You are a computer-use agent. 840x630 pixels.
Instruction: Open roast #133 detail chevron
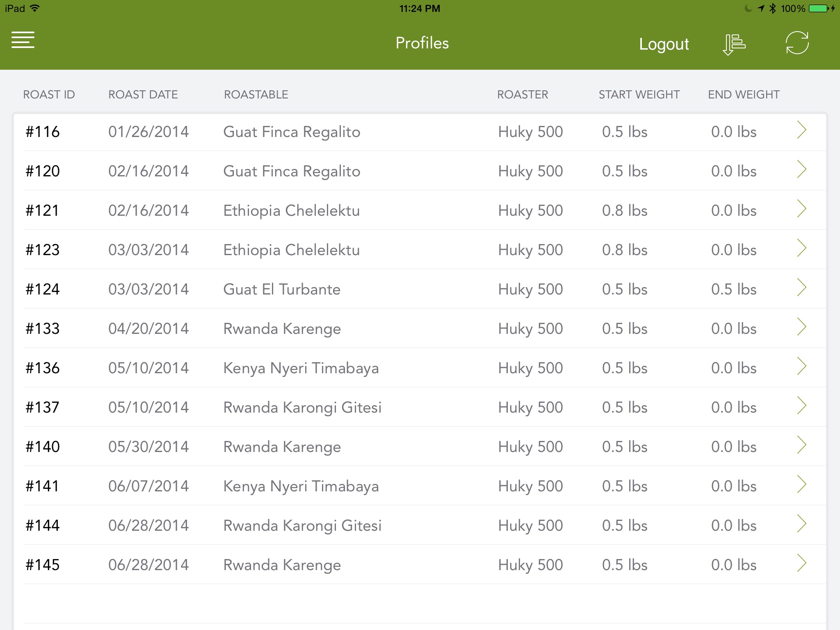pyautogui.click(x=801, y=327)
